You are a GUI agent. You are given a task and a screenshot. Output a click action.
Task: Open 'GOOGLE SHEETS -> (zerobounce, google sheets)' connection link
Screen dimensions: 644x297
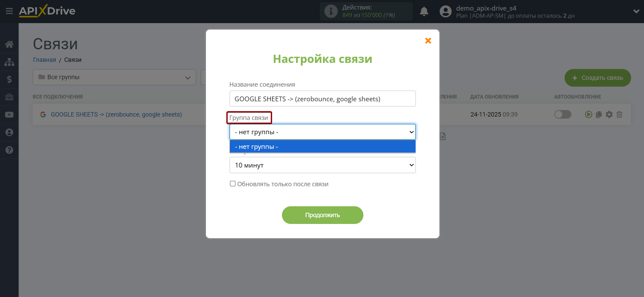pos(116,115)
